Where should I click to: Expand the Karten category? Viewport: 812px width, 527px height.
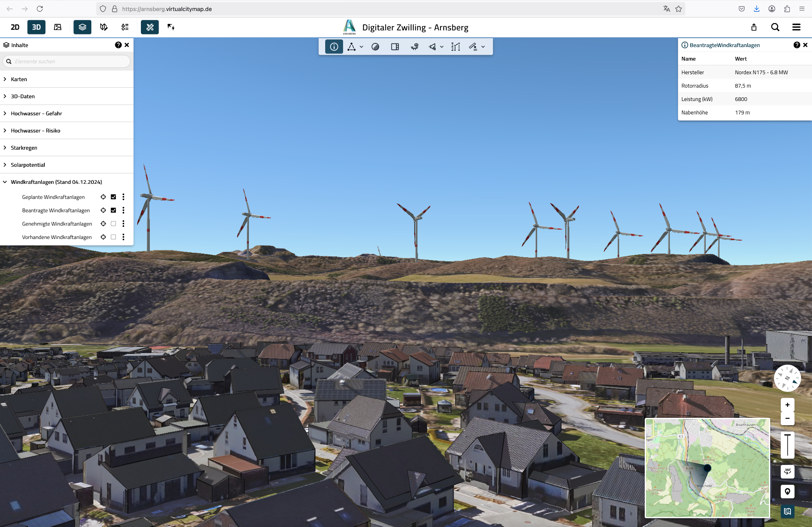pos(19,79)
